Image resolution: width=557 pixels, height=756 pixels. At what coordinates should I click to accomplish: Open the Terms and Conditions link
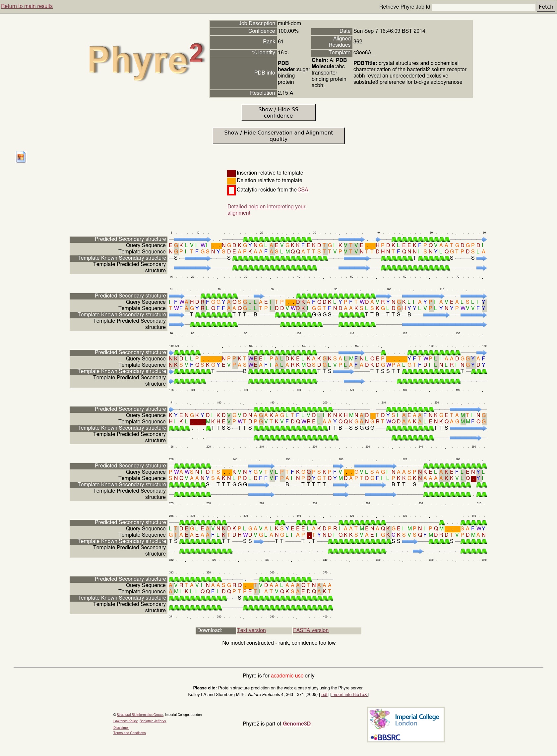[x=130, y=733]
